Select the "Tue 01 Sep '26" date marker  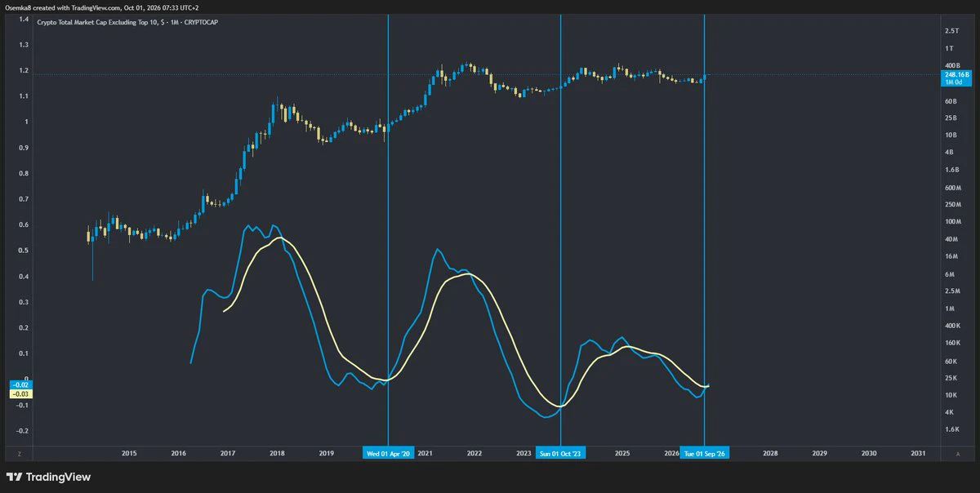point(704,454)
